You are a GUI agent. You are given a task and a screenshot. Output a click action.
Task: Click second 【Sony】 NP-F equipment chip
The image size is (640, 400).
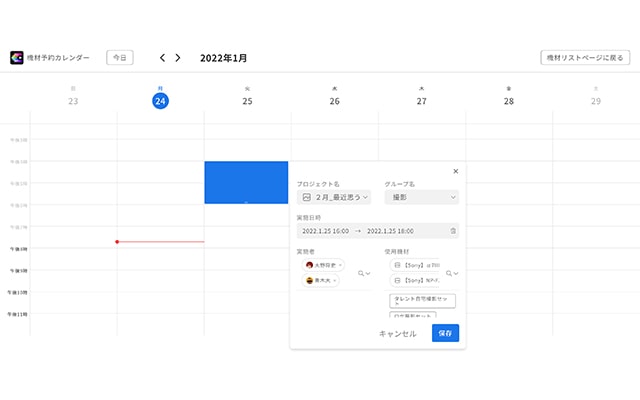[416, 280]
